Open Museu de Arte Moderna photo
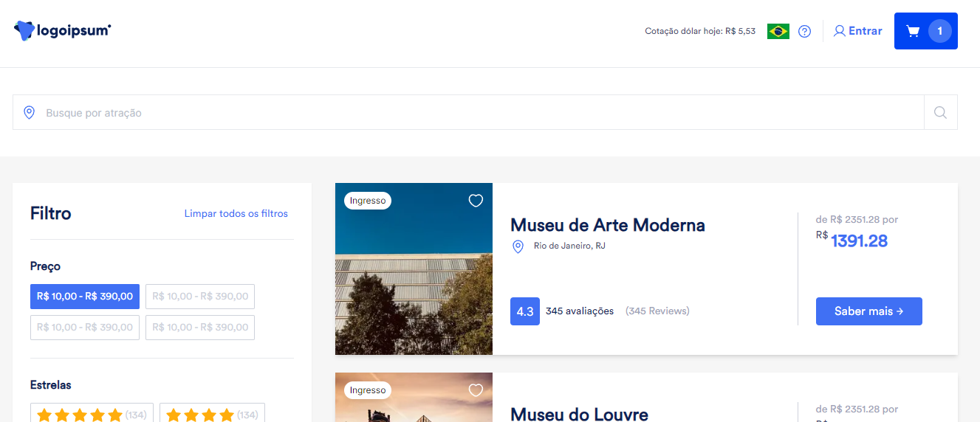The height and width of the screenshot is (422, 980). (x=414, y=269)
